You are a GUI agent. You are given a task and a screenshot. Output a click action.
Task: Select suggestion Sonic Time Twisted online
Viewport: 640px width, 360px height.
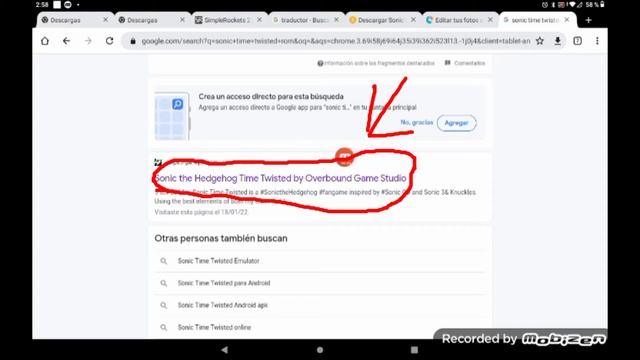click(214, 327)
